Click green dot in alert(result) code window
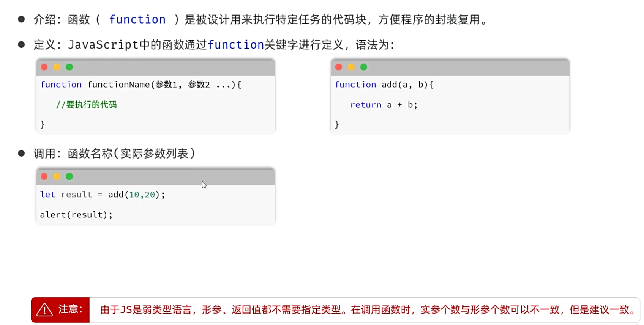 pyautogui.click(x=69, y=176)
